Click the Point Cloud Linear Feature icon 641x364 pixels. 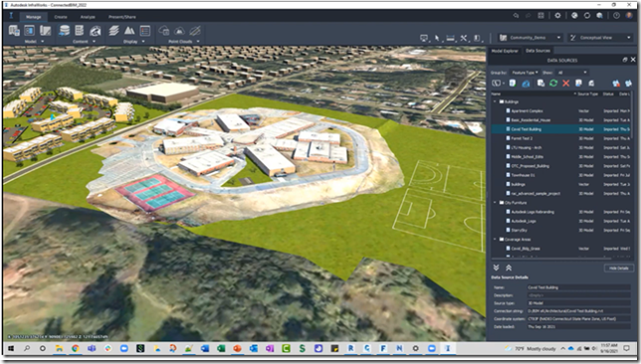[x=195, y=31]
